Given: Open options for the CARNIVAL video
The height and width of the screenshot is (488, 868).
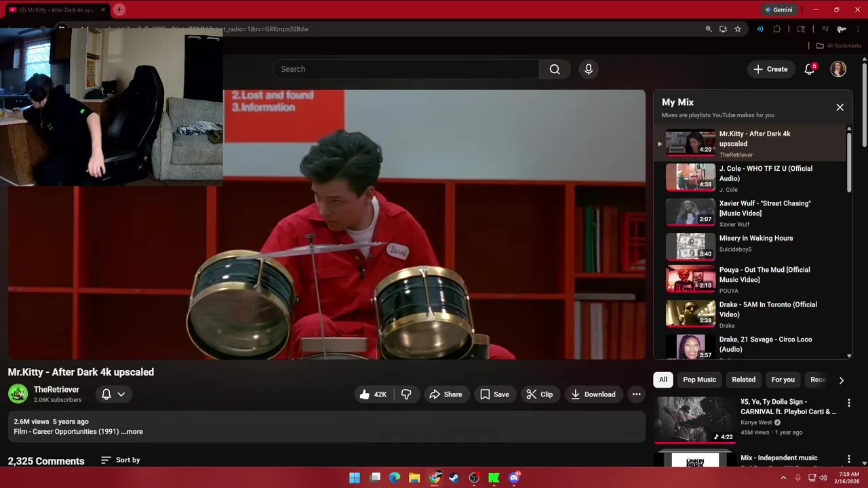Looking at the screenshot, I should [848, 403].
